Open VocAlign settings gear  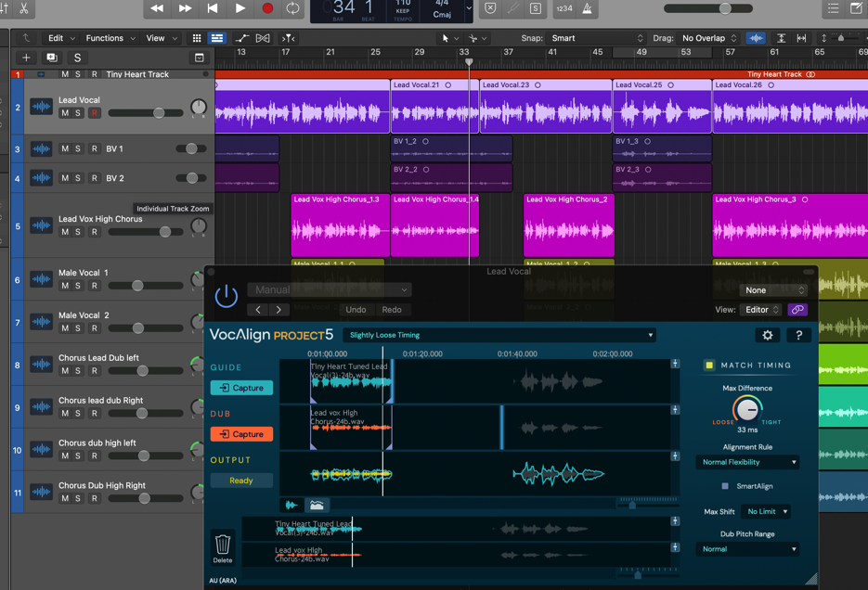click(x=767, y=335)
